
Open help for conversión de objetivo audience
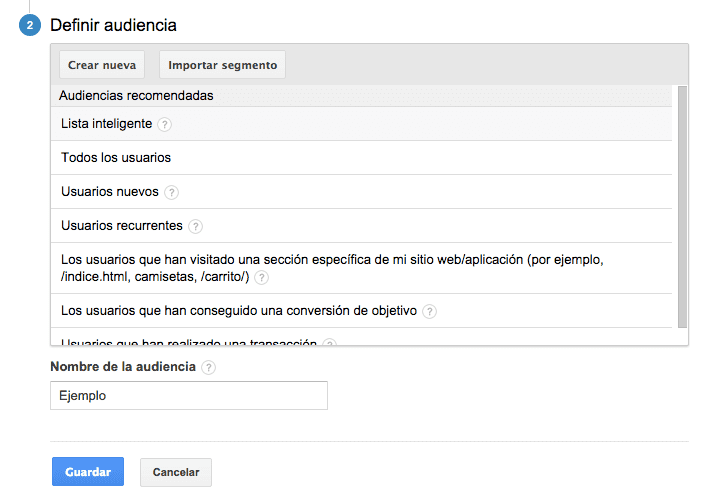click(x=430, y=311)
